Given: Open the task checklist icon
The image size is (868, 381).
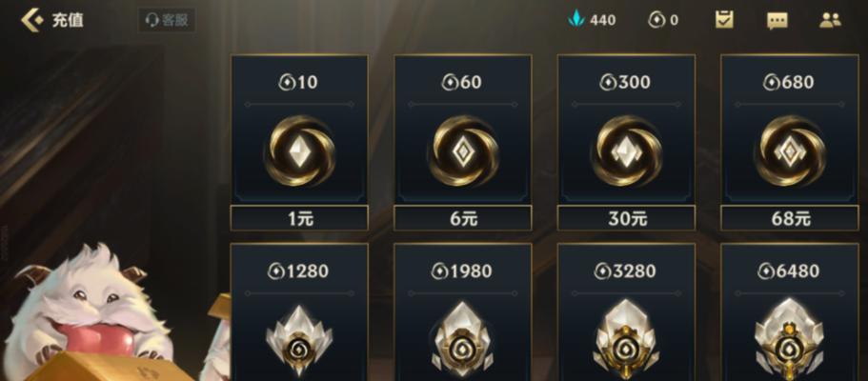Looking at the screenshot, I should point(725,20).
